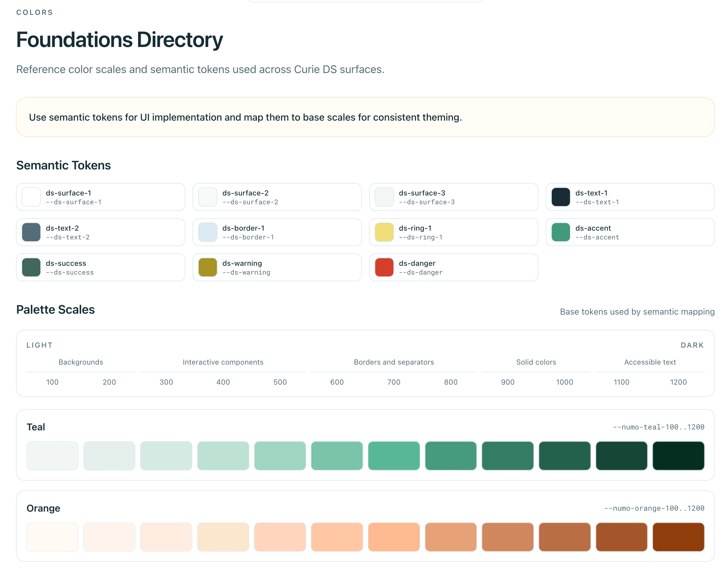
Task: Click the Interactive components group label
Action: [223, 362]
